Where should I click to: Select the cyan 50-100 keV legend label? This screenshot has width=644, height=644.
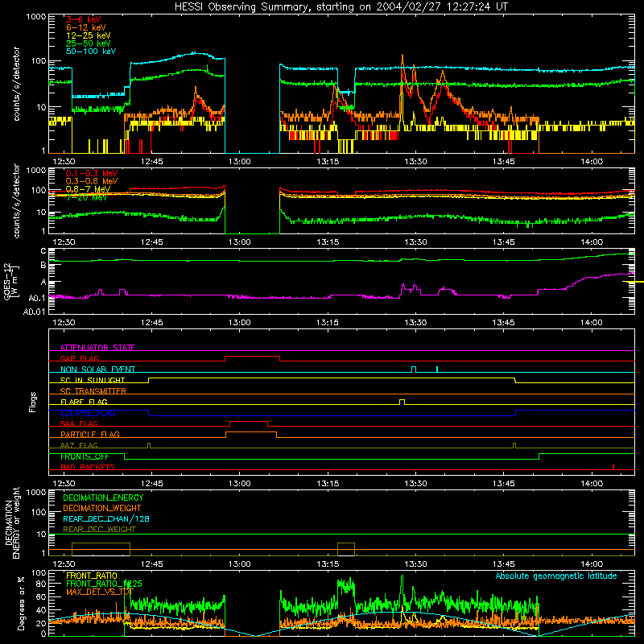91,51
